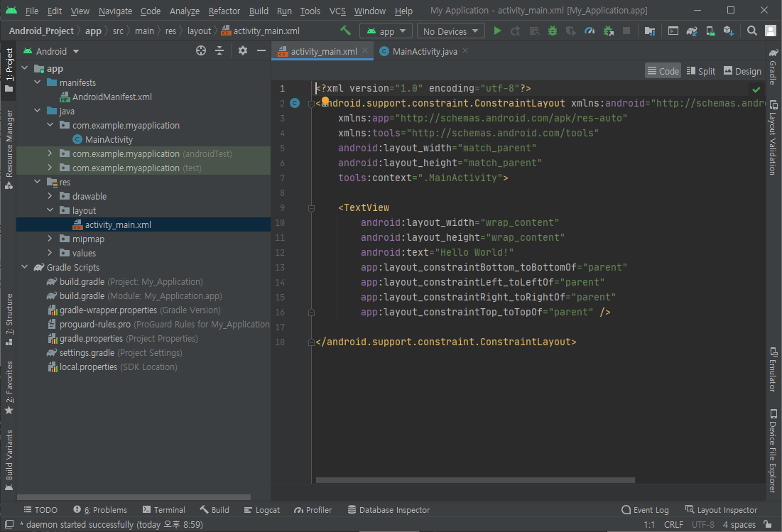782x532 pixels.
Task: Collapse the java folder
Action: pyautogui.click(x=38, y=111)
